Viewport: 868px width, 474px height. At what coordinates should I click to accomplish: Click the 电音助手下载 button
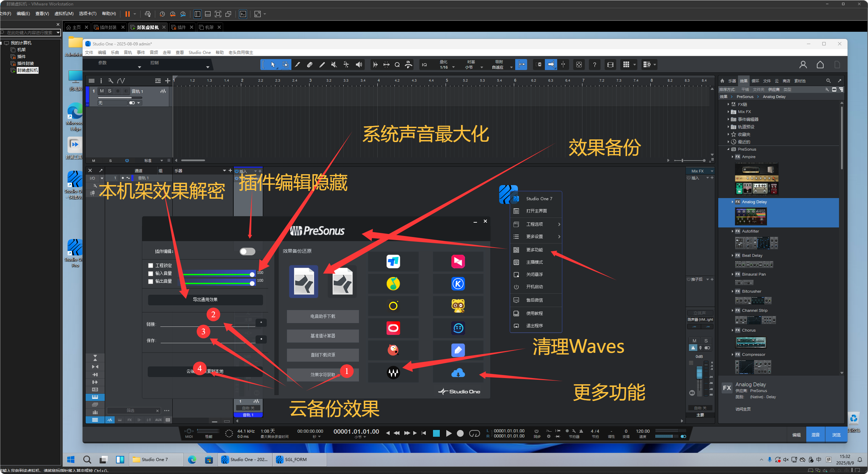[x=323, y=317]
